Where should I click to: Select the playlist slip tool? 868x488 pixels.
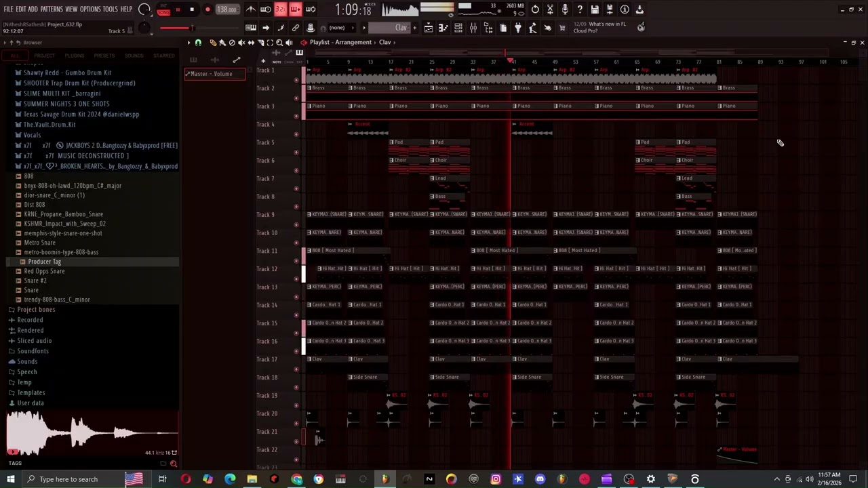tap(251, 42)
